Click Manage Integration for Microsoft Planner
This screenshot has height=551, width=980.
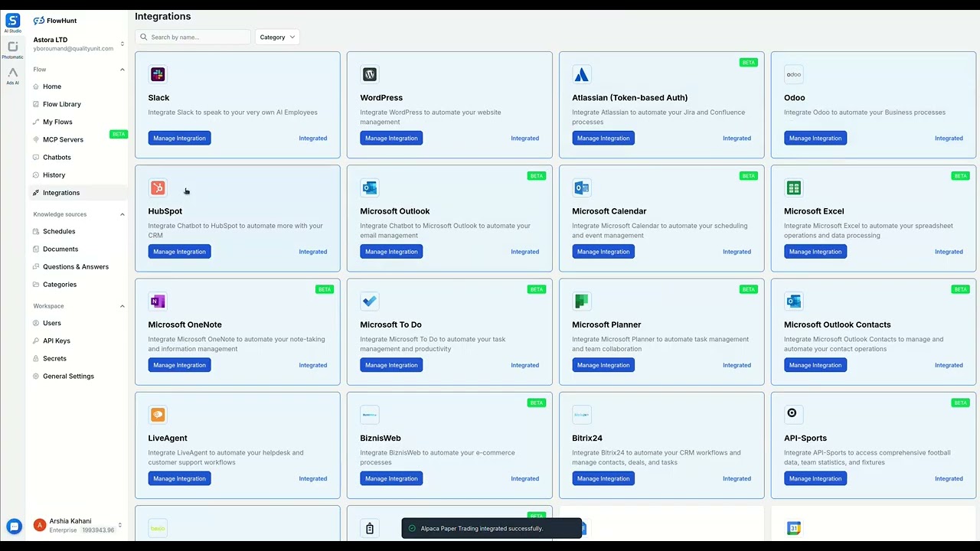click(603, 365)
